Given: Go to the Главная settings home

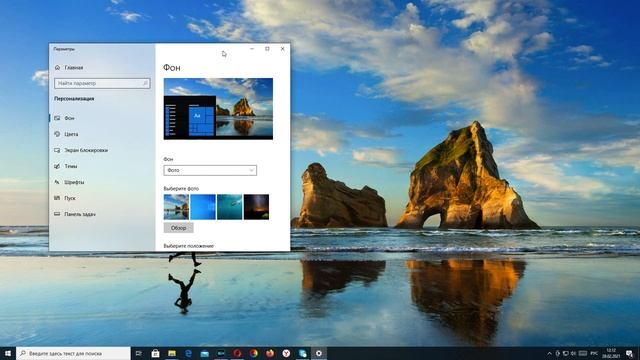Looking at the screenshot, I should tap(74, 68).
